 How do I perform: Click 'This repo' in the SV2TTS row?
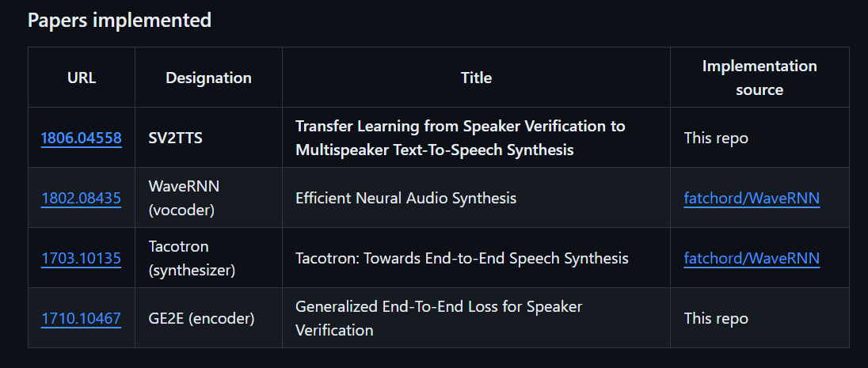point(716,138)
